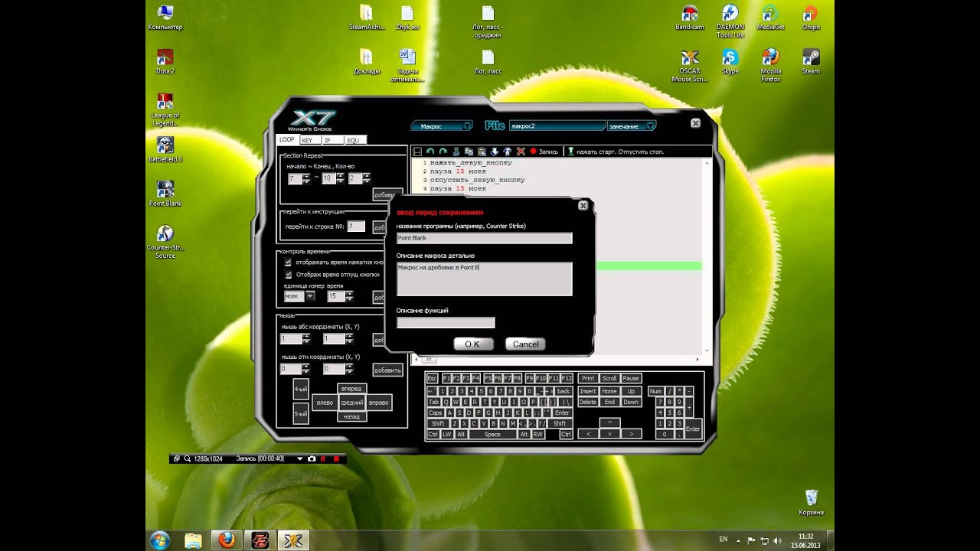Open Battlefield 3 desktop shortcut
Image resolution: width=980 pixels, height=551 pixels.
165,150
